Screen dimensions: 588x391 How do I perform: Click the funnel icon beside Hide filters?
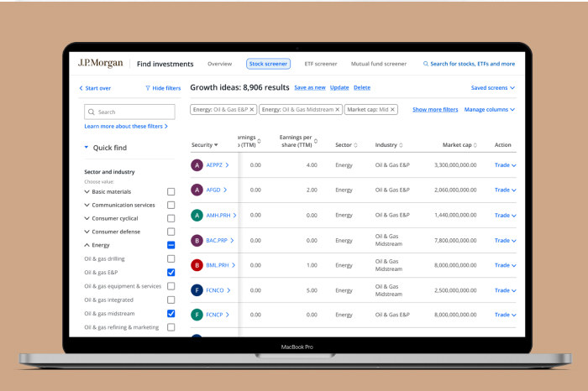pyautogui.click(x=148, y=88)
